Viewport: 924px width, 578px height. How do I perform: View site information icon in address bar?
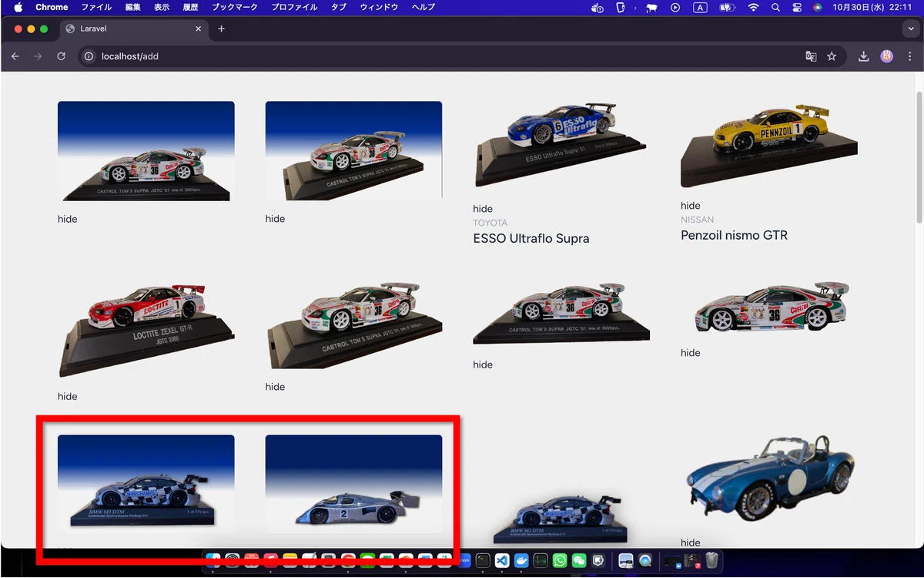pyautogui.click(x=89, y=56)
